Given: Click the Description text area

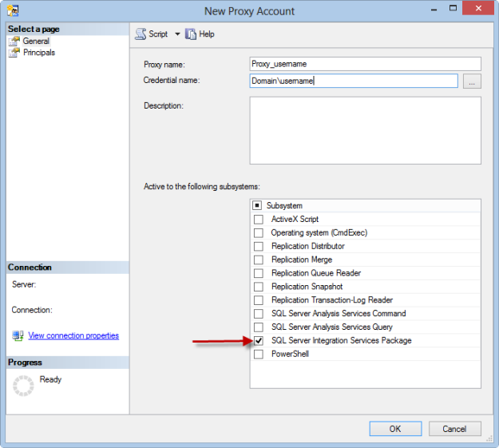Looking at the screenshot, I should (365, 130).
